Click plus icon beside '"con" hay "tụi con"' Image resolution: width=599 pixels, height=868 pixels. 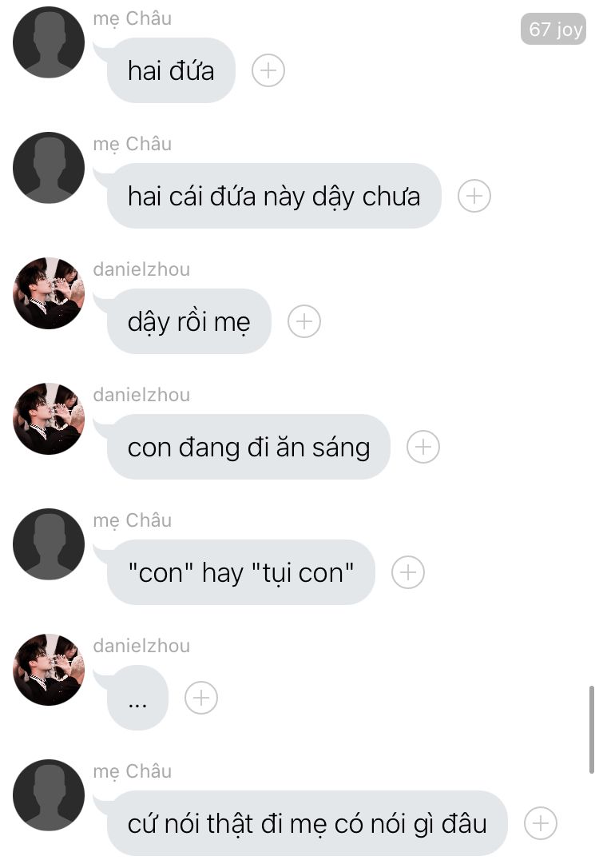tap(408, 572)
